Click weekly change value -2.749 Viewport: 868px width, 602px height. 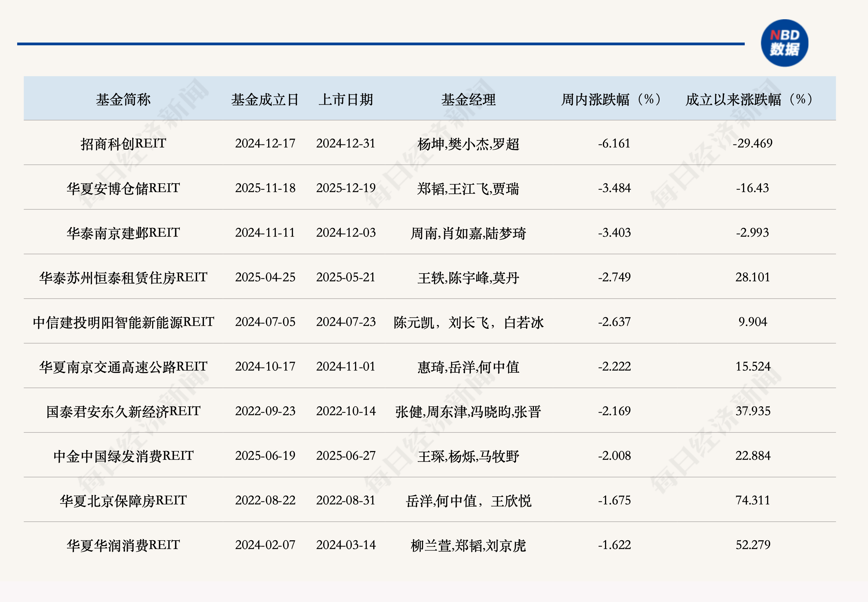[x=614, y=277]
